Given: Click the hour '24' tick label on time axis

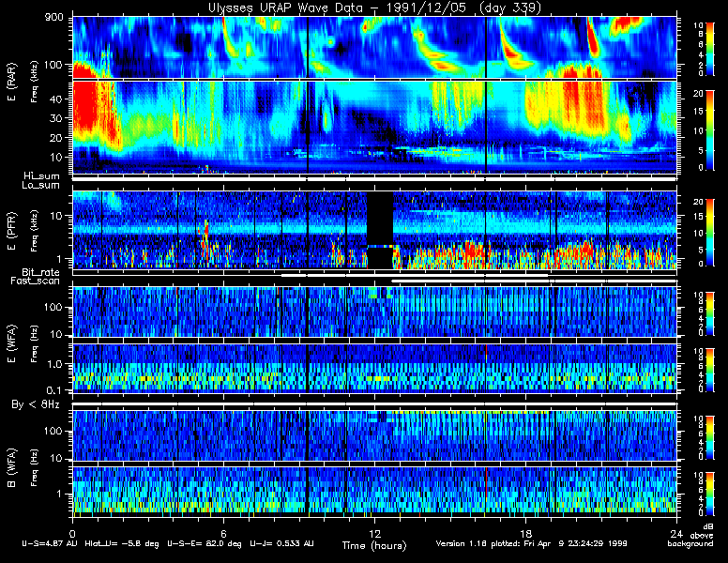Looking at the screenshot, I should coord(676,533).
